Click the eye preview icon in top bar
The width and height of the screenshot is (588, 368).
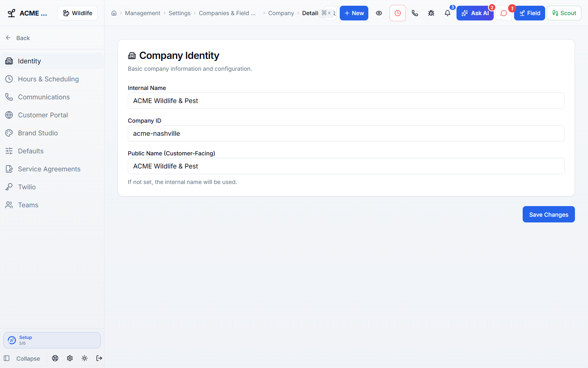pyautogui.click(x=379, y=13)
